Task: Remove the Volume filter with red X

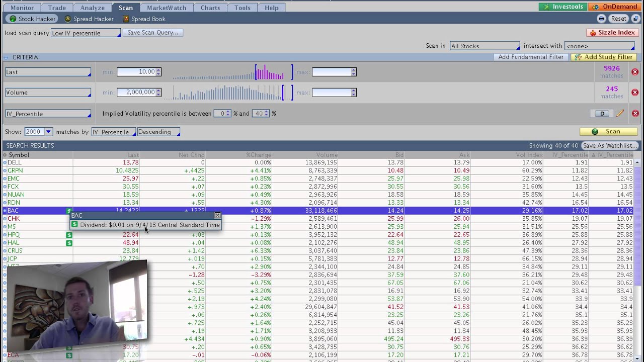Action: tap(635, 93)
